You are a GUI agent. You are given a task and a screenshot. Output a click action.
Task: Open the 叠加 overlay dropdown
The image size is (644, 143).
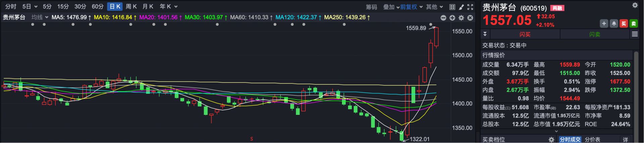tap(391, 7)
